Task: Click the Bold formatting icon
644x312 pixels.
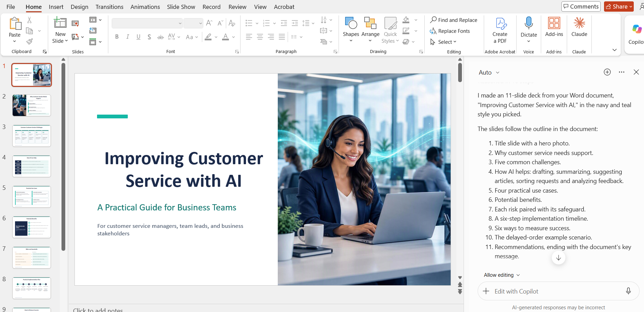Action: click(x=117, y=37)
